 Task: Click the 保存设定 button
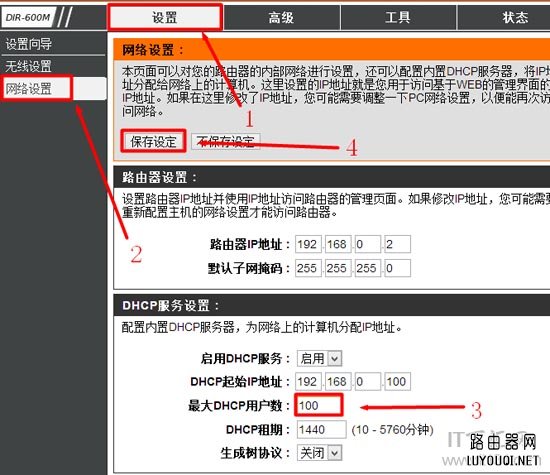(153, 141)
